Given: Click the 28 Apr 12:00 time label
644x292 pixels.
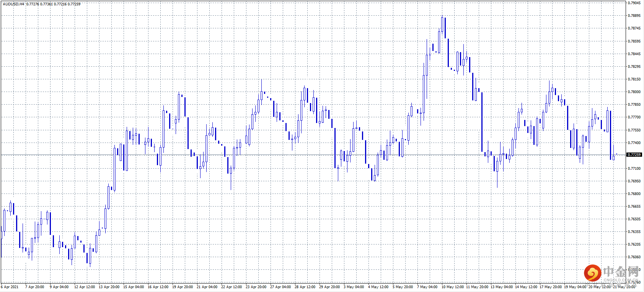Looking at the screenshot, I should click(305, 287).
